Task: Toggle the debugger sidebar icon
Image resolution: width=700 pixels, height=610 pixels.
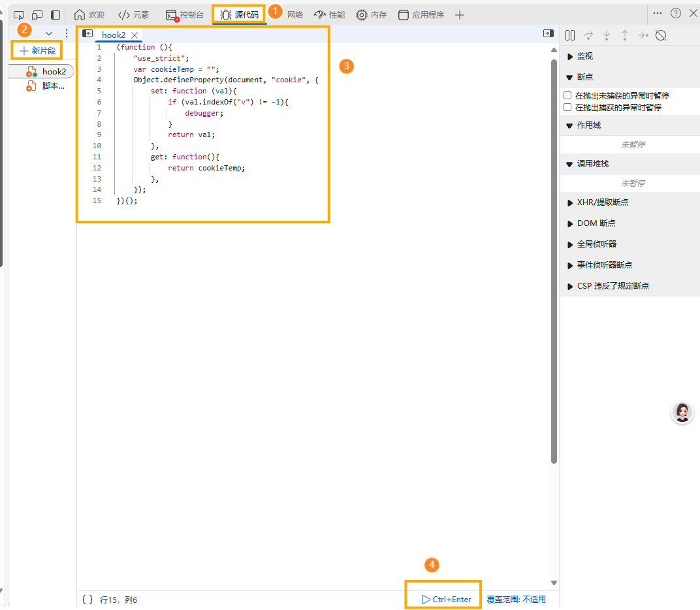Action: 549,33
